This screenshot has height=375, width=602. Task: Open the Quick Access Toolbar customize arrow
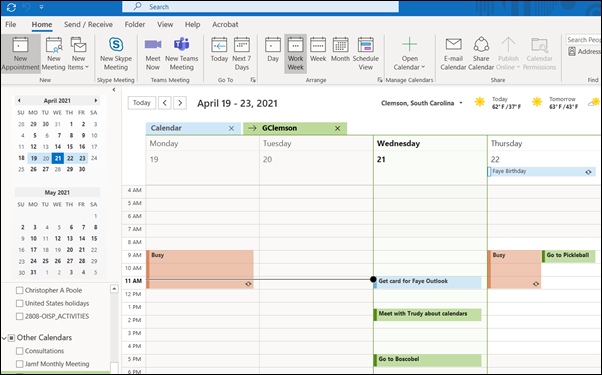41,7
